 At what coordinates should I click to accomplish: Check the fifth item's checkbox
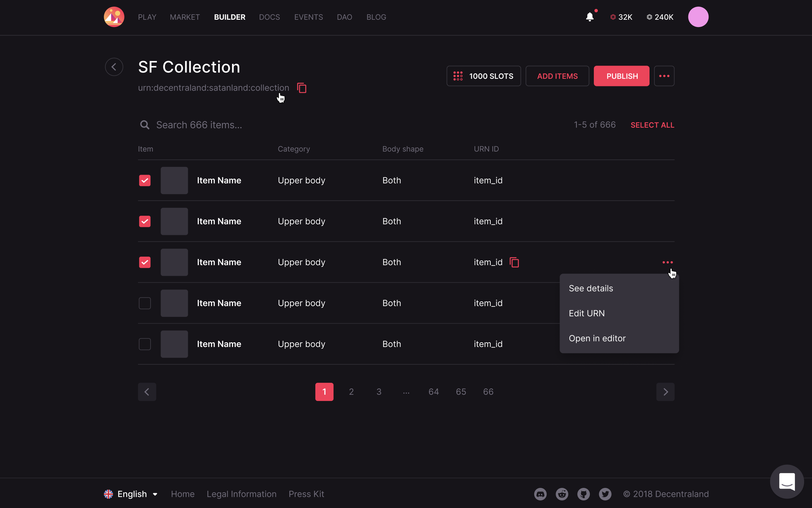click(145, 344)
